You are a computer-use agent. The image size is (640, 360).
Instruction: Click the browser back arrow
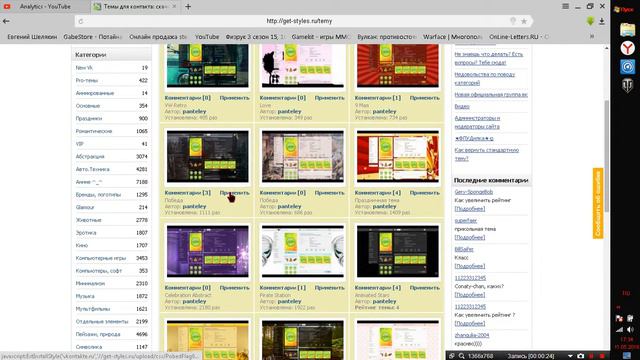click(6, 21)
